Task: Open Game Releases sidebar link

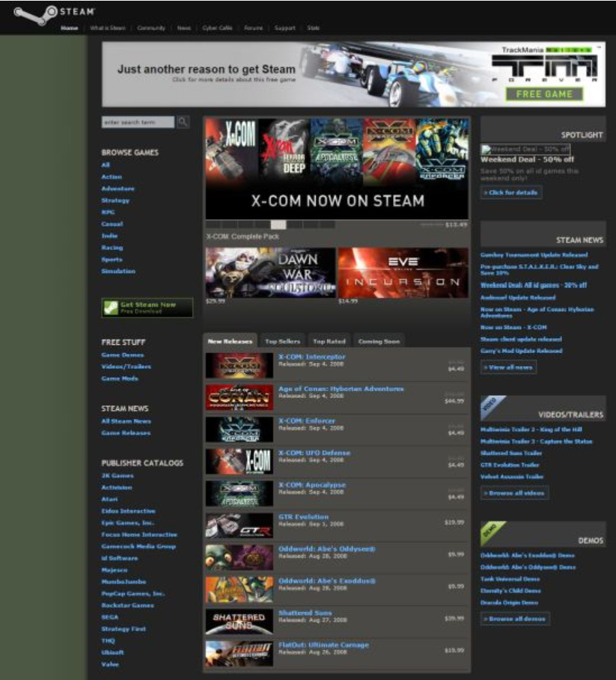Action: pos(126,433)
